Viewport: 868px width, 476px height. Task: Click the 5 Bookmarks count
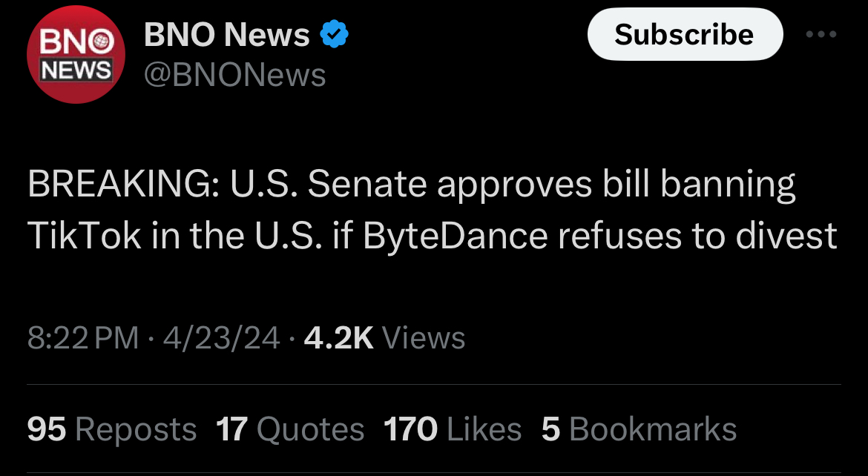click(639, 429)
